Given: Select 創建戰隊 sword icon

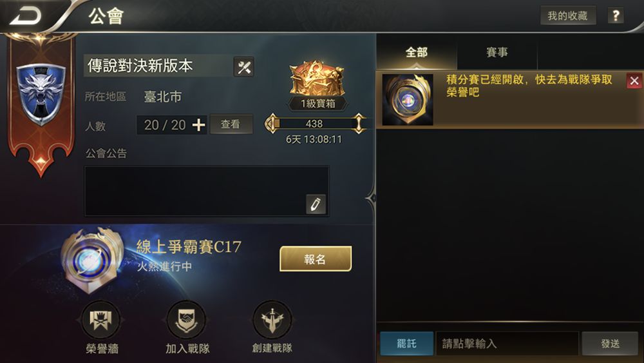Looking at the screenshot, I should point(272,320).
